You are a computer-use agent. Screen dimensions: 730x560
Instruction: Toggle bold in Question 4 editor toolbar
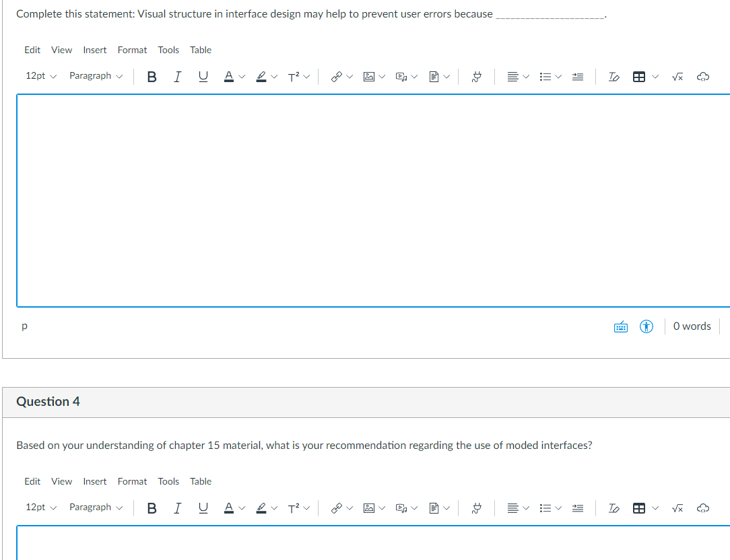coord(152,508)
